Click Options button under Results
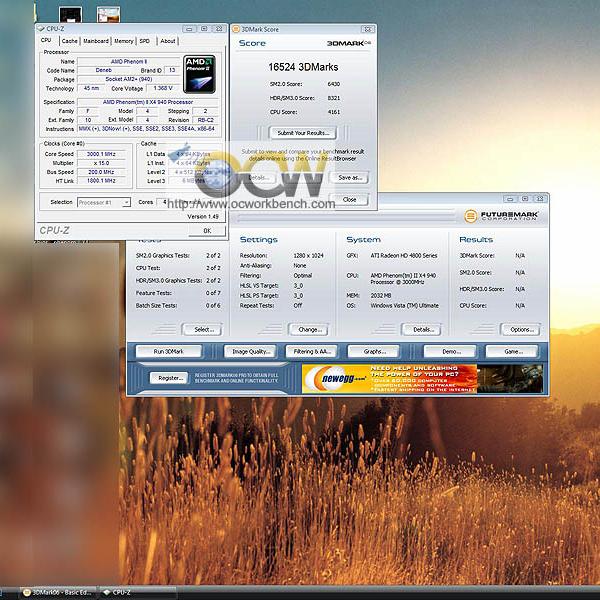The width and height of the screenshot is (600, 600). pos(522,329)
